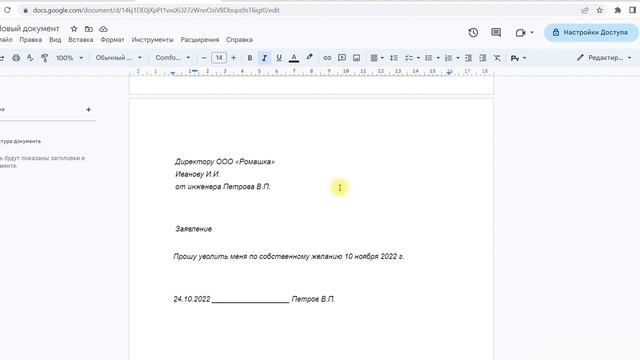640x360 pixels.
Task: Select the paint format roller icon
Action: coord(44,58)
